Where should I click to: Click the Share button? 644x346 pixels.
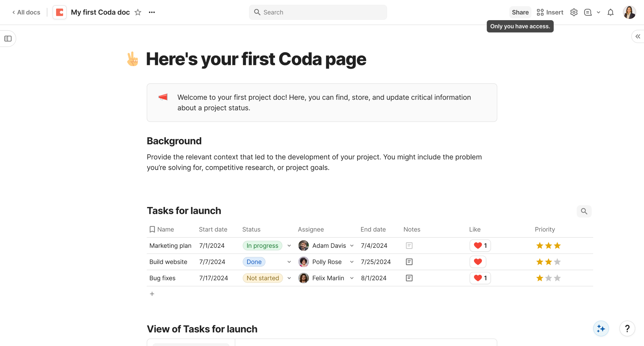click(520, 12)
